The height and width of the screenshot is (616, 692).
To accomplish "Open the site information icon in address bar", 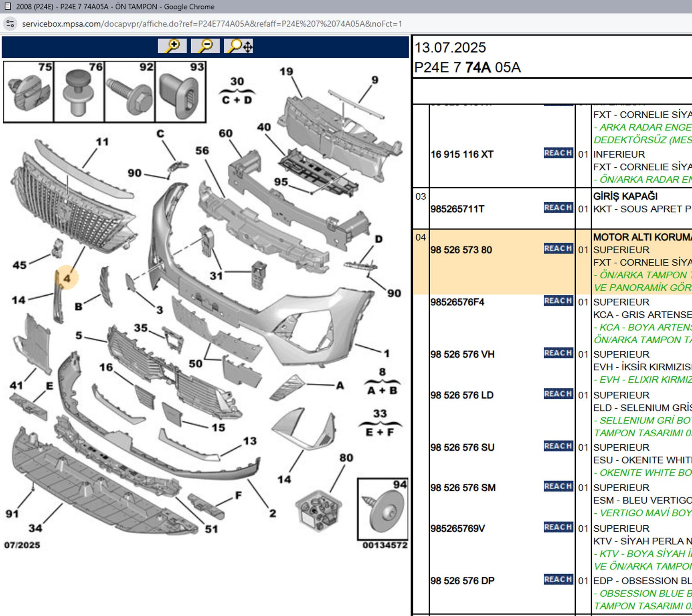I will tap(10, 24).
